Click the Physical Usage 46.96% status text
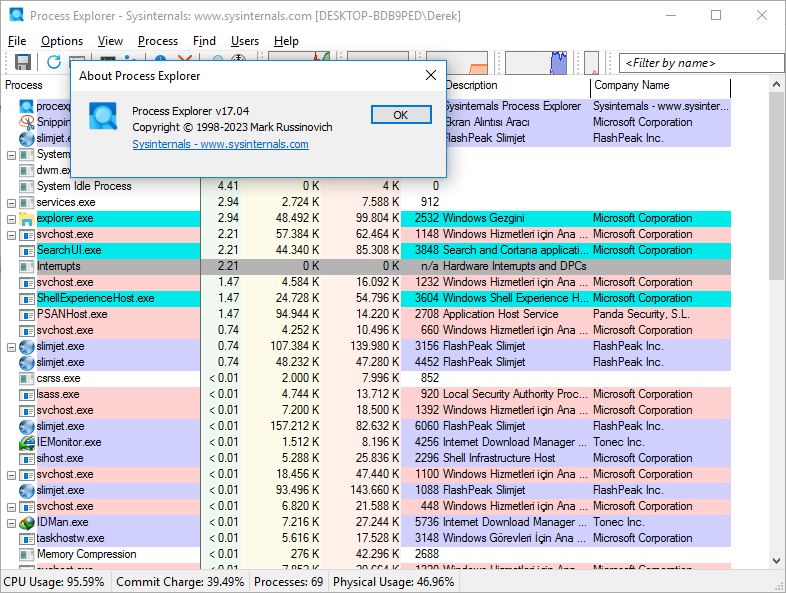The width and height of the screenshot is (786, 593). point(394,582)
